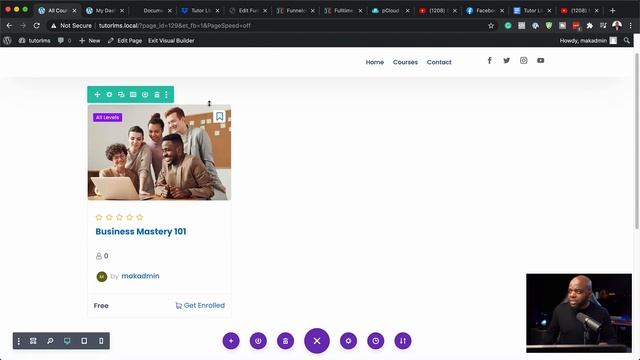Bookmark page with star icon

[491, 26]
